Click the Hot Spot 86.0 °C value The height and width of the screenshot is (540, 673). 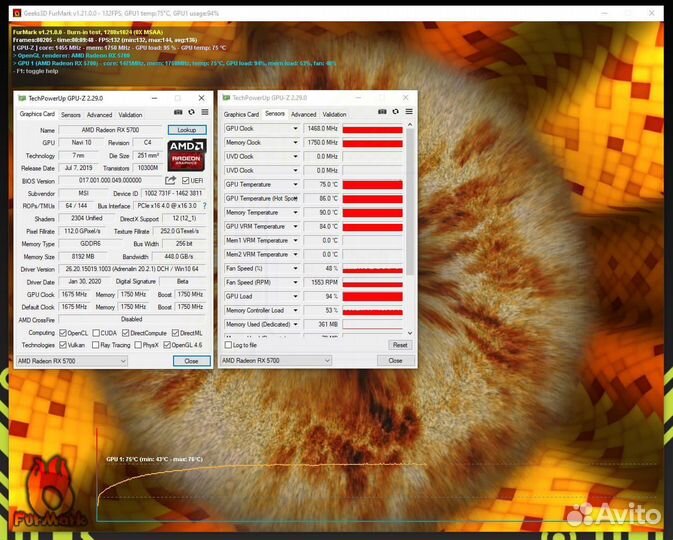click(321, 199)
